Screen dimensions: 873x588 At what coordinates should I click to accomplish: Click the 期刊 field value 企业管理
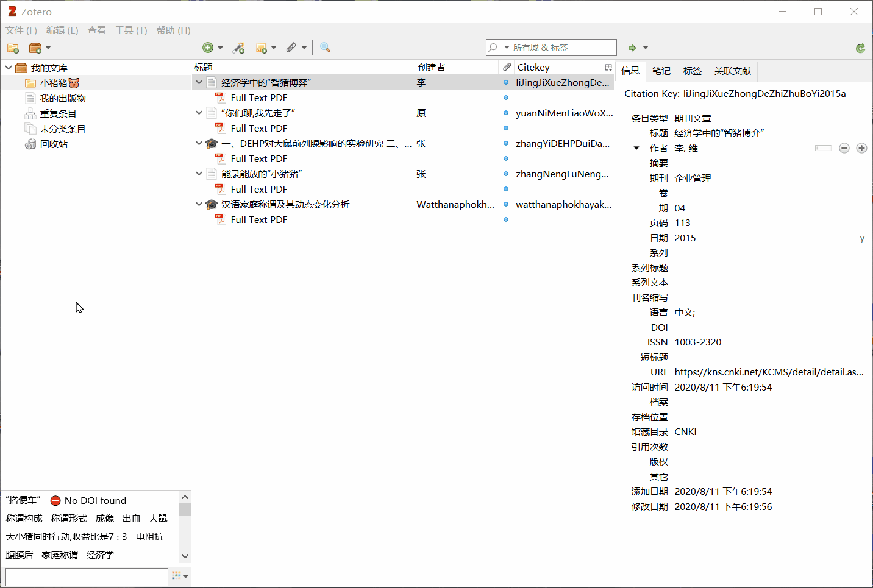pos(693,178)
